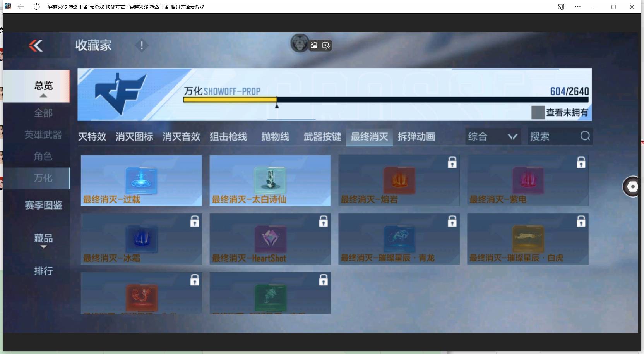644x354 pixels.
Task: Select the 最终消灭-熔岩 card
Action: 399,180
